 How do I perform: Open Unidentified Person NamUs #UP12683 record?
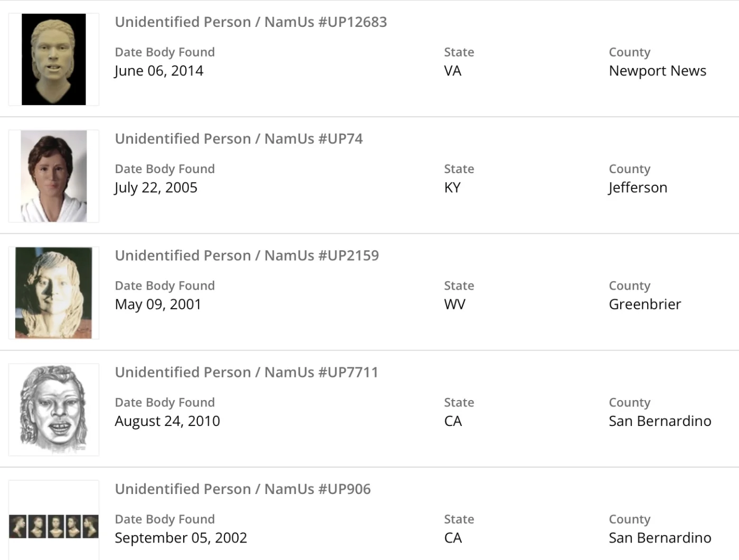pyautogui.click(x=251, y=22)
